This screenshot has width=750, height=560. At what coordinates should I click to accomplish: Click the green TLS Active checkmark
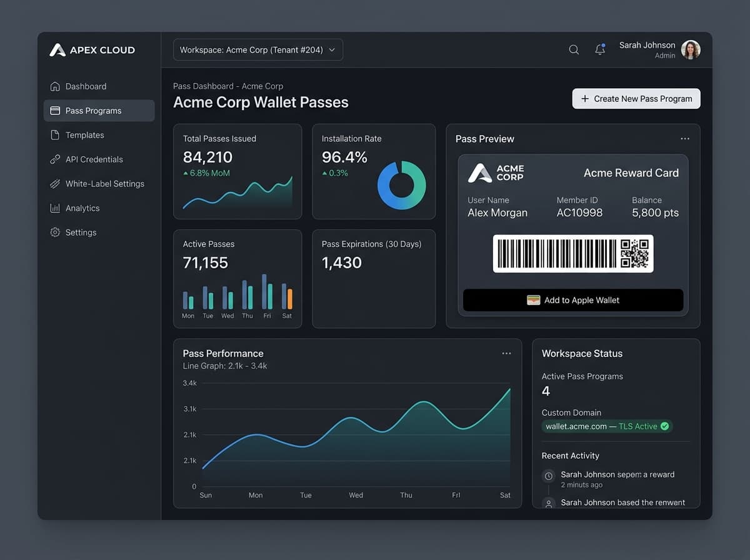coord(665,426)
